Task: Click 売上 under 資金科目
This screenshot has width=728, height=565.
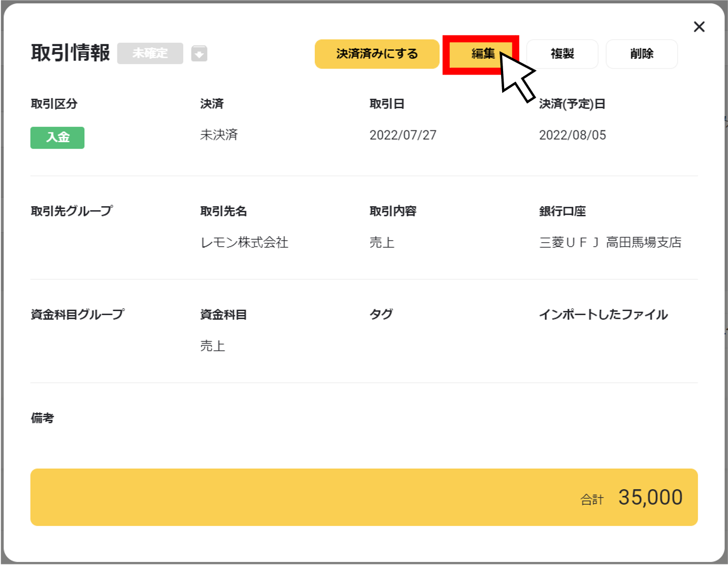Action: tap(212, 346)
